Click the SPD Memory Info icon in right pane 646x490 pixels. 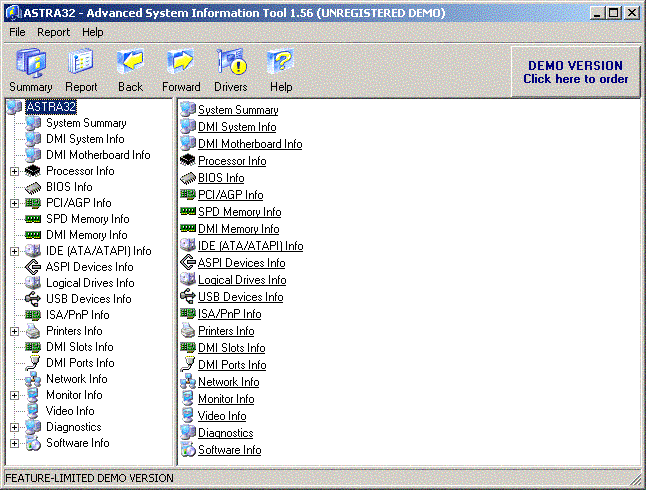pyautogui.click(x=188, y=211)
